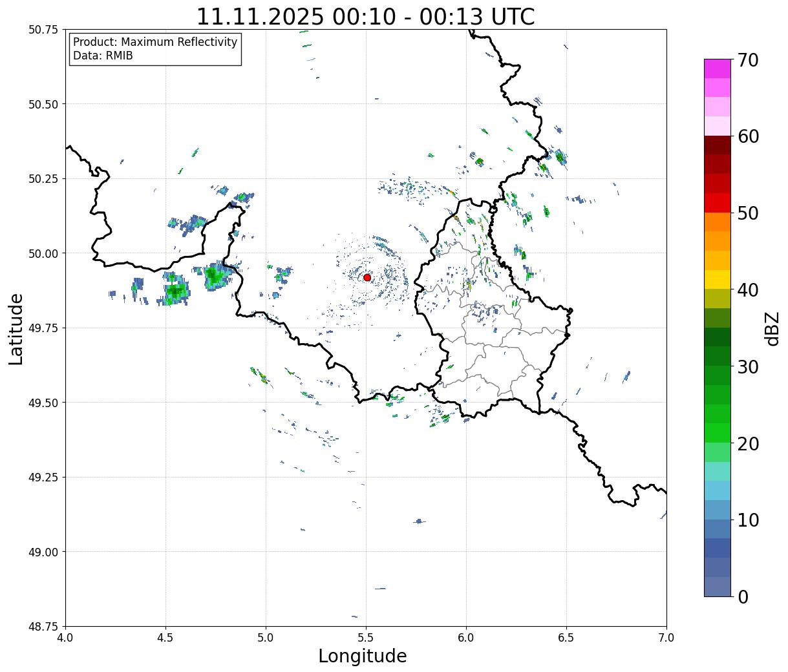
Task: Click the y-axis tick label 50.25
Action: (x=43, y=179)
